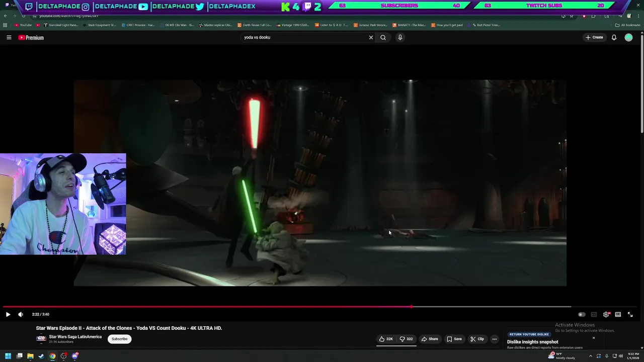Create a Clip of the video
The width and height of the screenshot is (644, 362).
477,339
